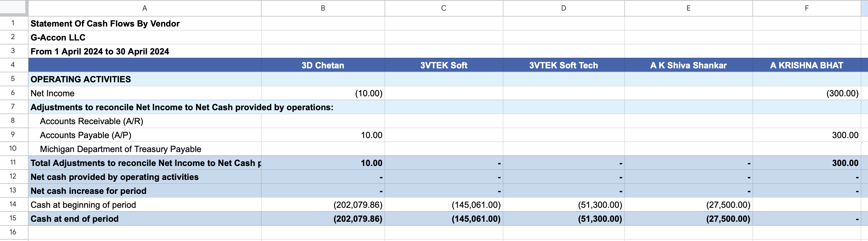This screenshot has width=868, height=241.
Task: Select column A header
Action: (x=144, y=8)
